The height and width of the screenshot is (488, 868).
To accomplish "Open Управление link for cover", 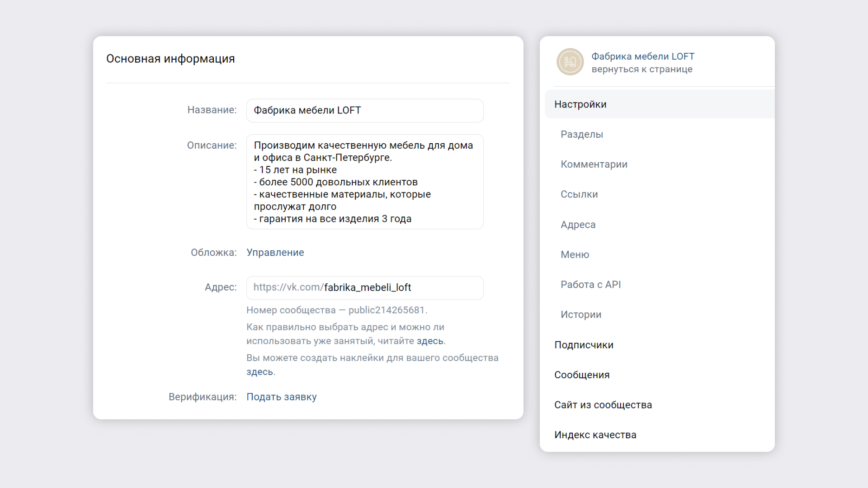I will click(275, 253).
